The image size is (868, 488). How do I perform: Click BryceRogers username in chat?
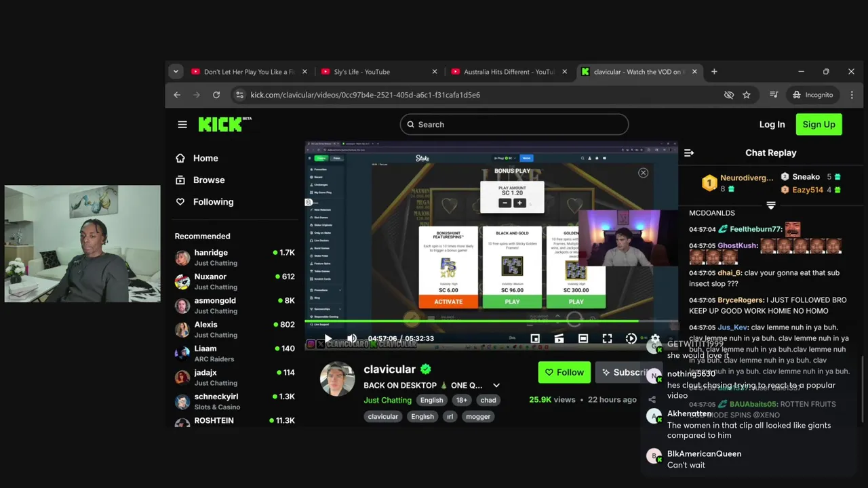[741, 300]
